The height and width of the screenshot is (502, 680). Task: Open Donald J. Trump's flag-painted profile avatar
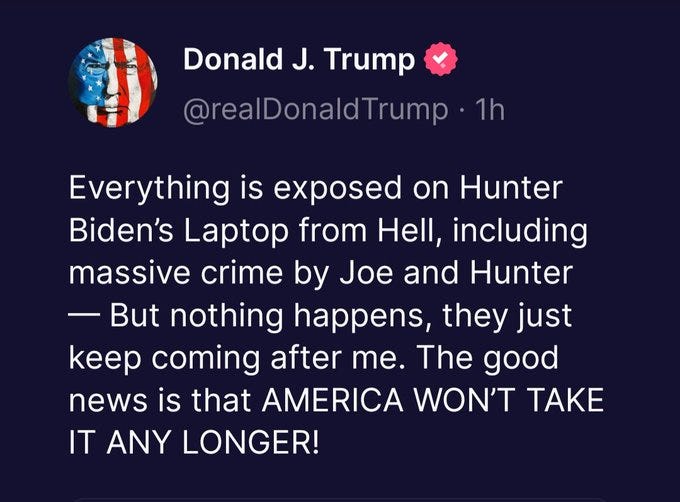pyautogui.click(x=113, y=82)
